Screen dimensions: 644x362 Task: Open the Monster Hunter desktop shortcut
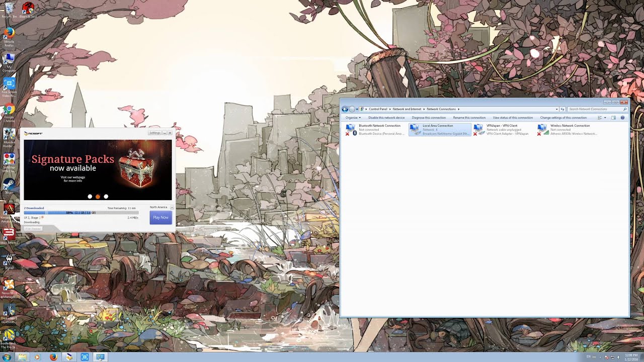9,138
